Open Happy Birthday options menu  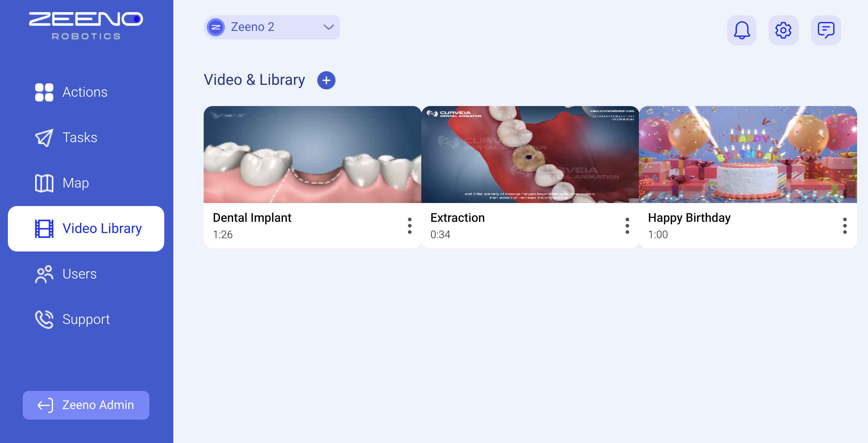tap(845, 225)
